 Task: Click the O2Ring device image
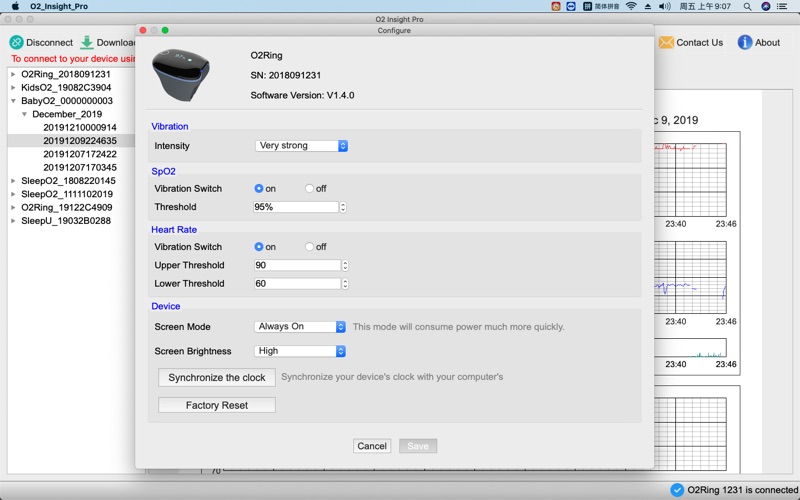pyautogui.click(x=181, y=74)
